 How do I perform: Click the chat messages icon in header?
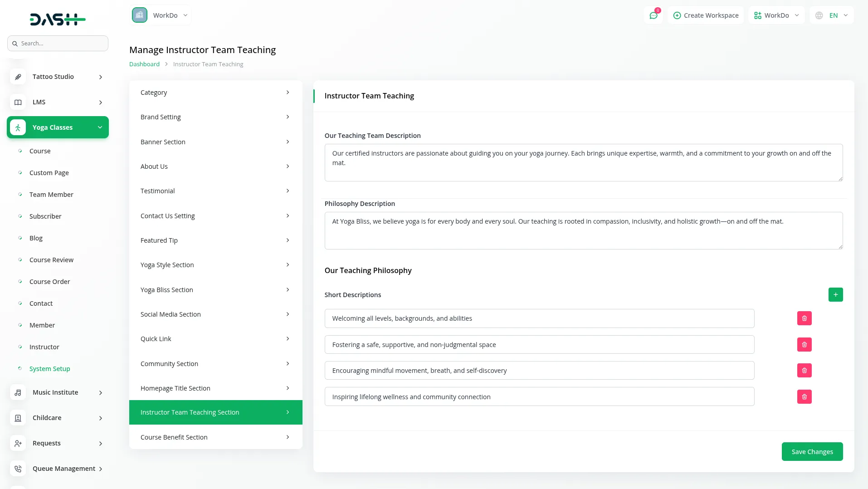(x=653, y=15)
